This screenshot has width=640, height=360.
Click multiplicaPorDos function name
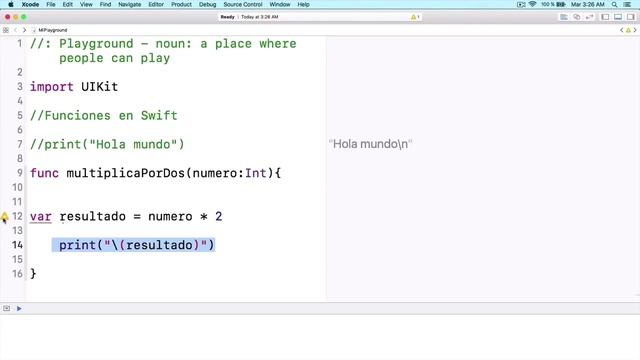126,173
